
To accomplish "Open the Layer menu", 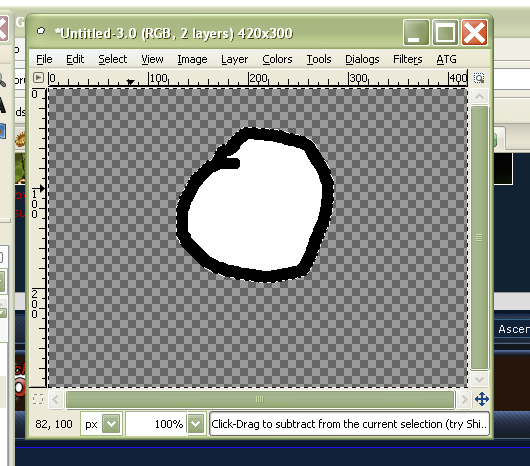I will (x=235, y=59).
